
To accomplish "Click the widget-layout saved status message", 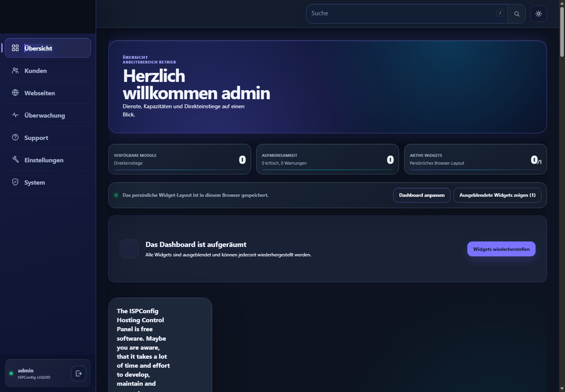I will [x=195, y=195].
